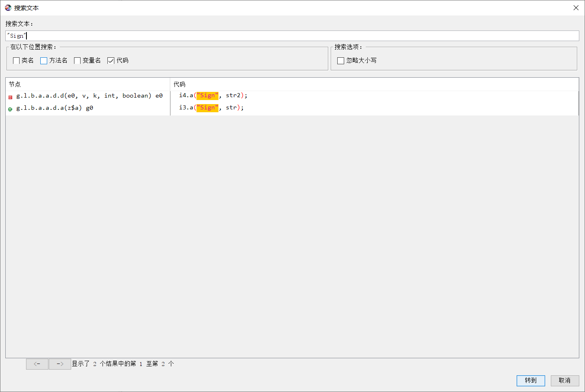Viewport: 585px width, 392px height.
Task: Select result node g.l.b.a.a.d.d(e0, v, k, int, boolean)
Action: click(89, 96)
